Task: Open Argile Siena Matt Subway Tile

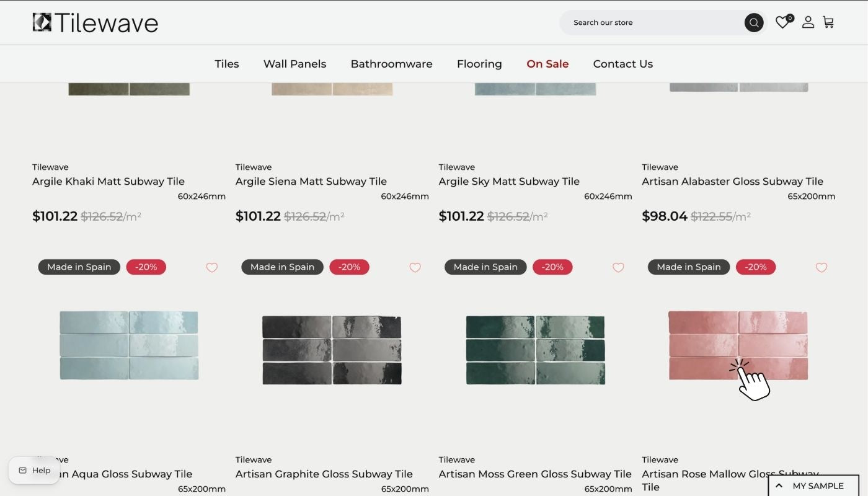Action: point(311,182)
